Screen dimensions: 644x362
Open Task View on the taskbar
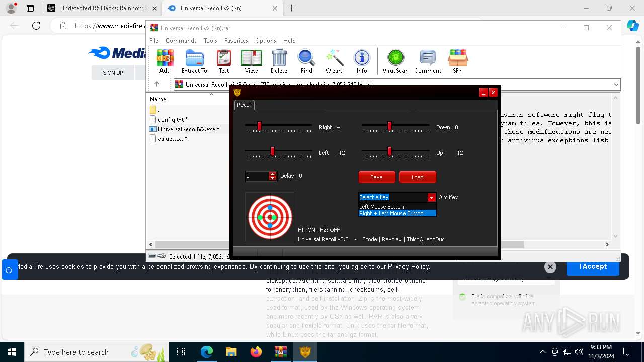pos(181,352)
